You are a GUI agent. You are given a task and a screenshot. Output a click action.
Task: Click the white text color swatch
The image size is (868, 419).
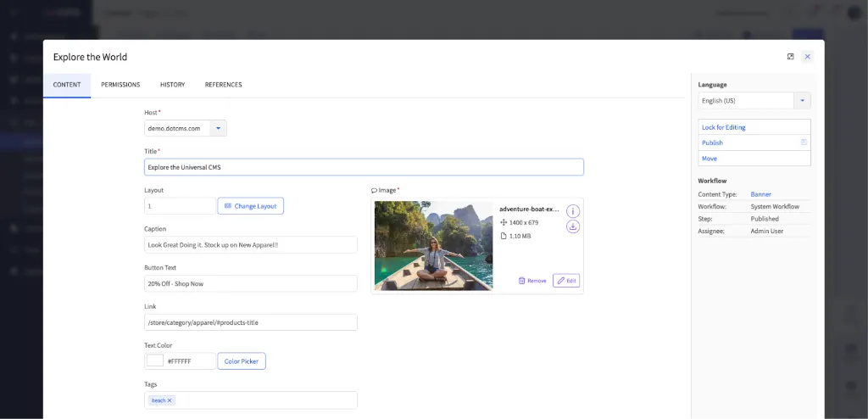155,360
